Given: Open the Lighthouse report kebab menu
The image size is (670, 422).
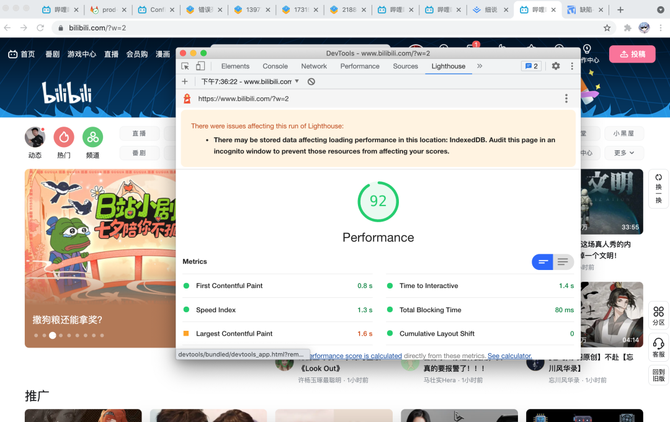Looking at the screenshot, I should click(x=566, y=99).
